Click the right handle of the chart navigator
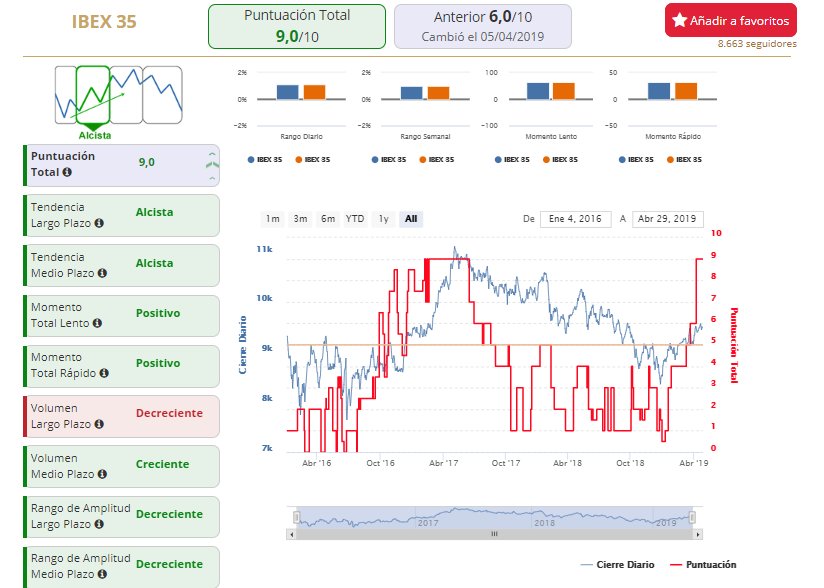Viewport: 824px width, 588px height. pyautogui.click(x=691, y=517)
